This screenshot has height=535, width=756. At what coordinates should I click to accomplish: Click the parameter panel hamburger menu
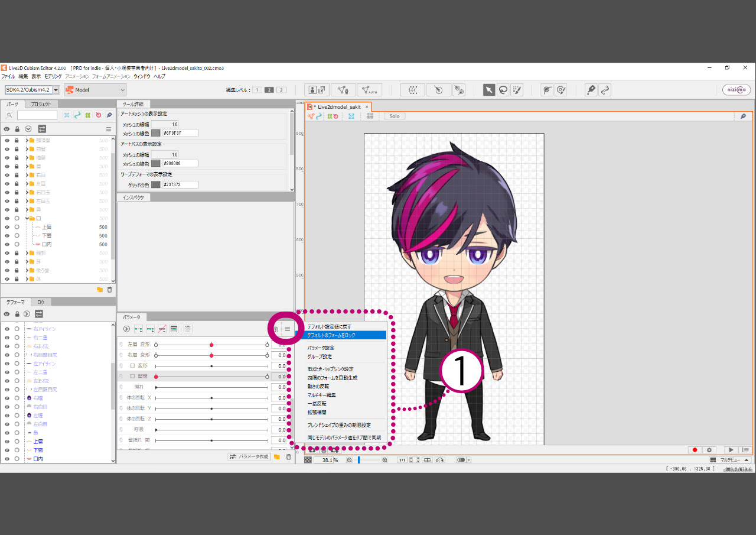(x=288, y=329)
